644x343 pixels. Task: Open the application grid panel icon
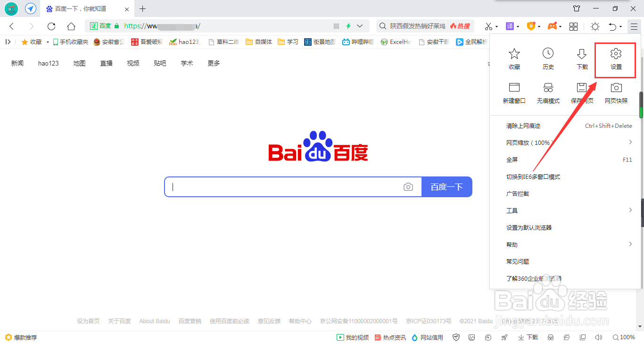click(573, 26)
